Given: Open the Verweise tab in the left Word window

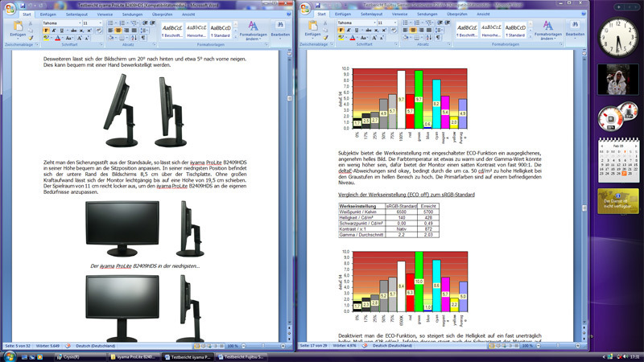Looking at the screenshot, I should click(105, 14).
